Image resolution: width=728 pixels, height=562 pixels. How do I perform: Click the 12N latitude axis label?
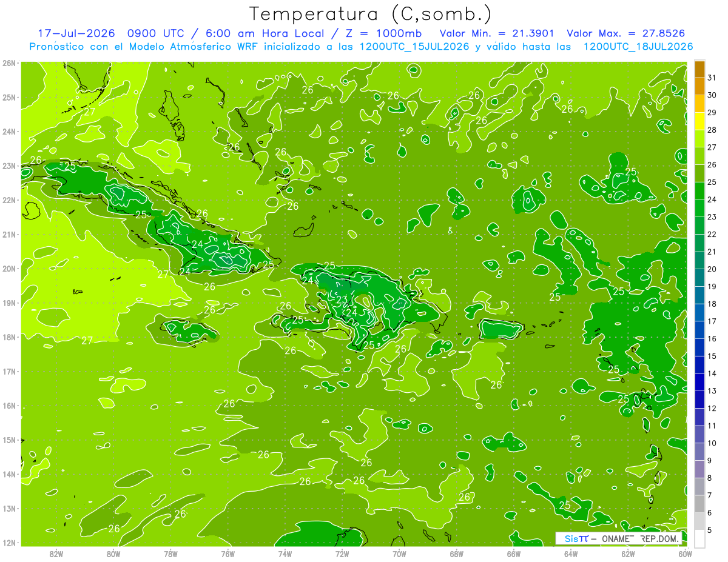click(8, 543)
